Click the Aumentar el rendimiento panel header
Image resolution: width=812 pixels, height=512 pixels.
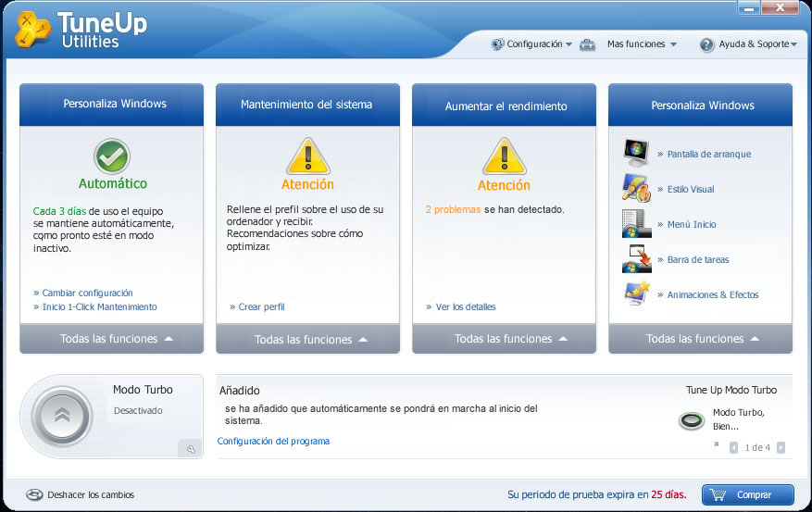coord(504,105)
